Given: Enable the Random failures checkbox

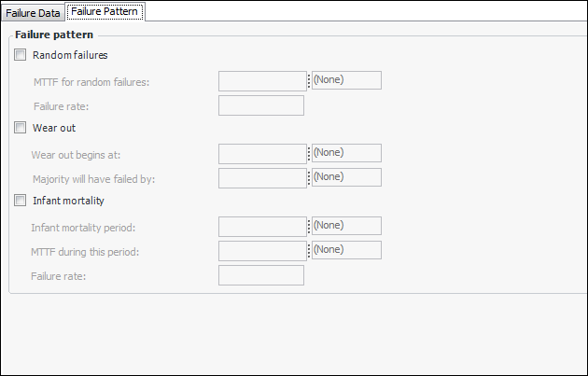Looking at the screenshot, I should (21, 55).
